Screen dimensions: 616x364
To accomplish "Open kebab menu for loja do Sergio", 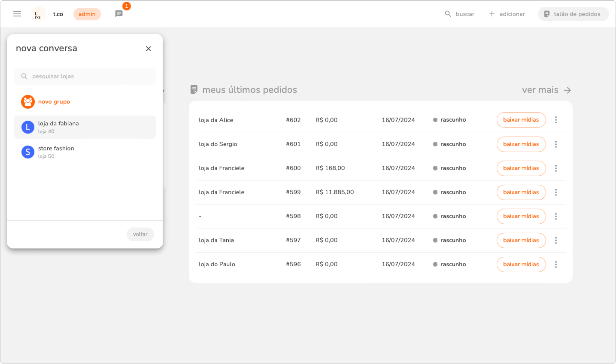I will [556, 144].
